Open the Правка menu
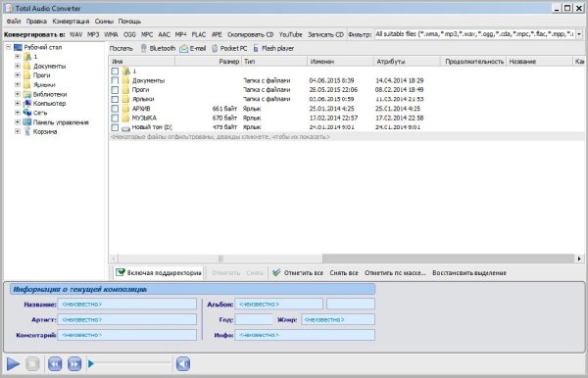Viewport: 588px width, 378px height. tap(36, 22)
